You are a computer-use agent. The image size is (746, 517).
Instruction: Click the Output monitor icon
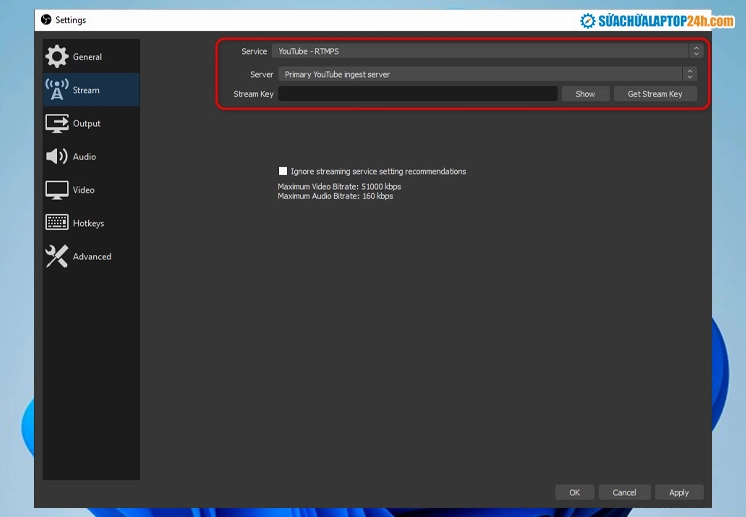57,123
